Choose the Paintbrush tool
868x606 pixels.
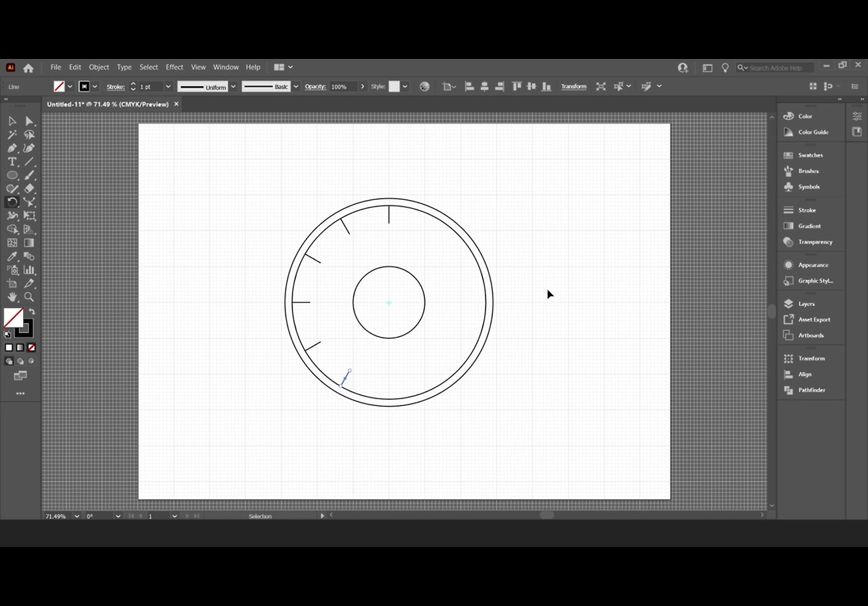pyautogui.click(x=29, y=175)
